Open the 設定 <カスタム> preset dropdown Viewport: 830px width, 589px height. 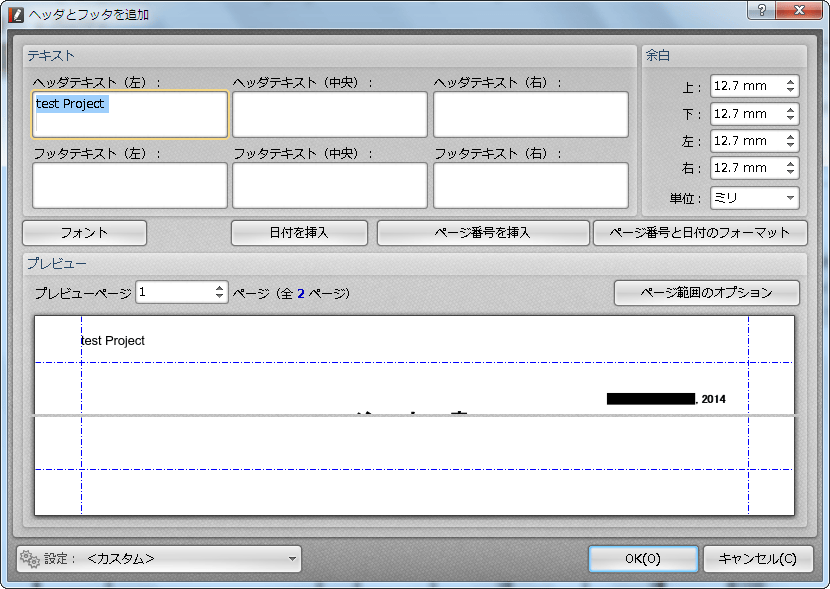tap(159, 559)
